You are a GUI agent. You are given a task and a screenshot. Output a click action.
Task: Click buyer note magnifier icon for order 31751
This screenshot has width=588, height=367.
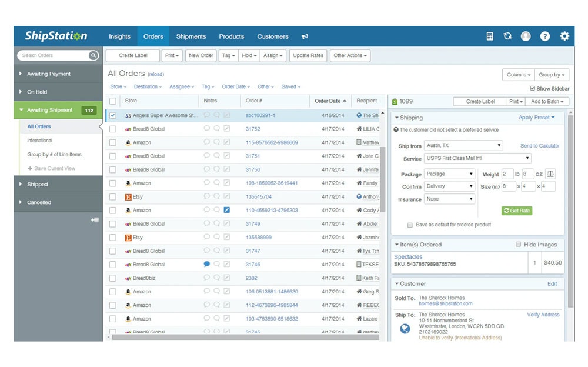(217, 155)
